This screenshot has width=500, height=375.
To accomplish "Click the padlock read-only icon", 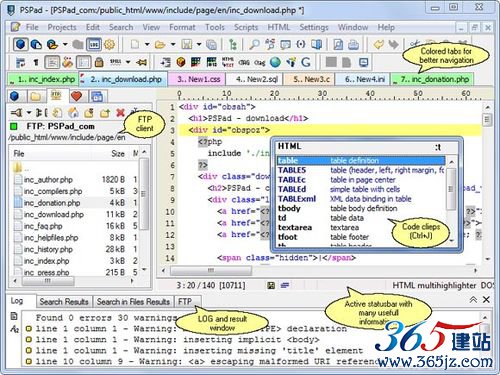I will (99, 62).
